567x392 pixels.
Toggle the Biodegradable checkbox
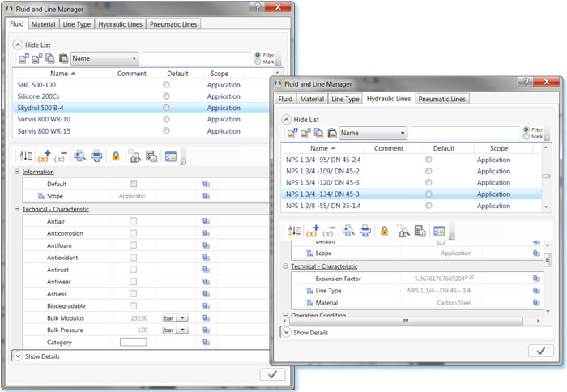click(x=133, y=306)
